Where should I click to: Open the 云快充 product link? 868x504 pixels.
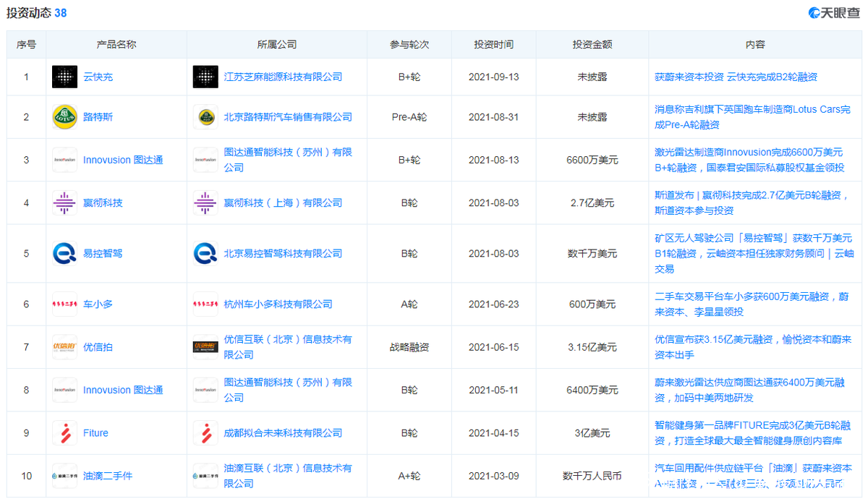click(98, 77)
